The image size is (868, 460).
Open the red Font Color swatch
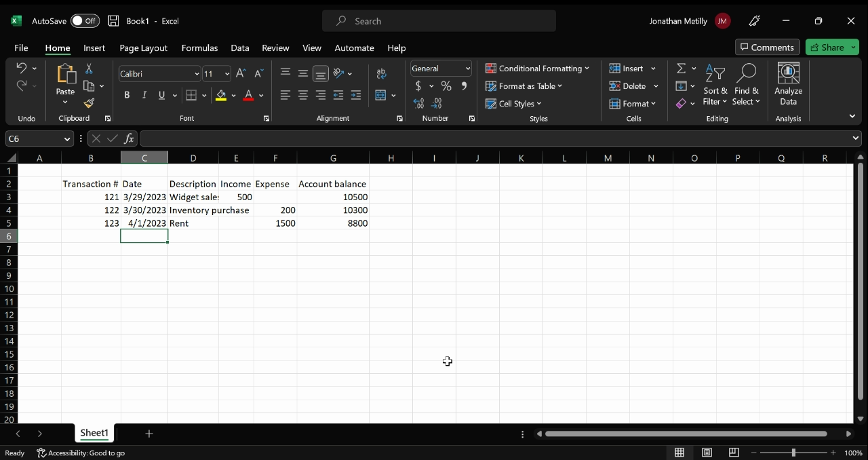click(249, 95)
